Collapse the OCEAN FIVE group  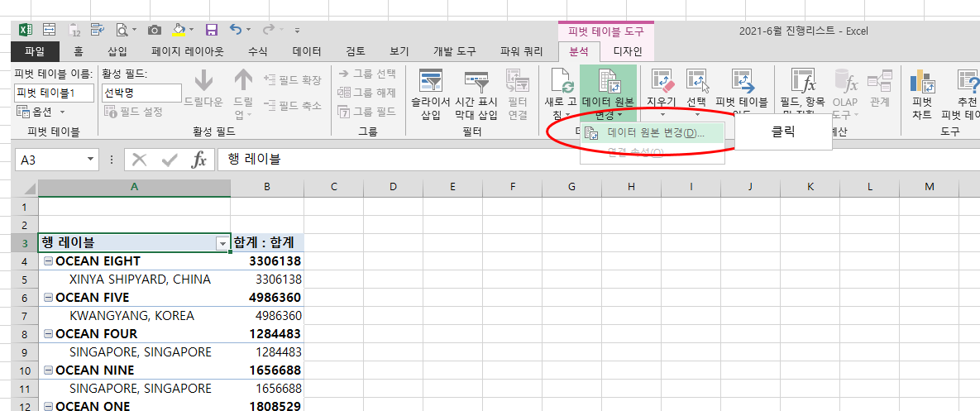[48, 298]
